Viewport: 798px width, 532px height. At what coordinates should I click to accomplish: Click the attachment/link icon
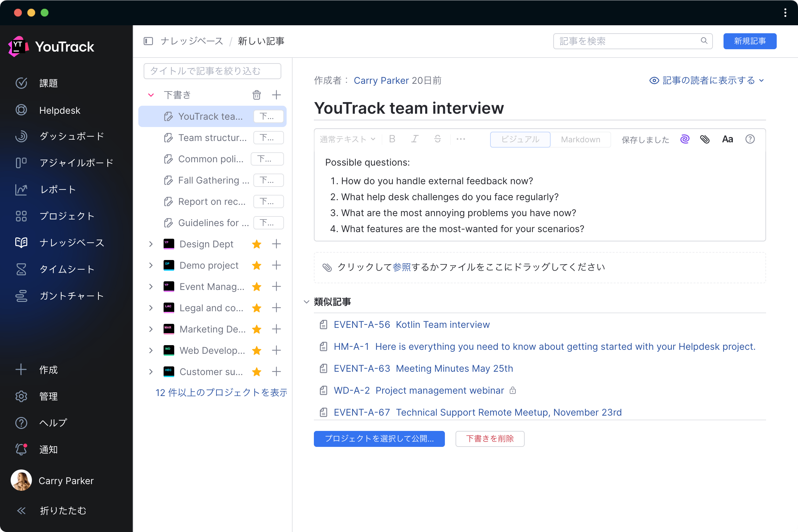[704, 138]
